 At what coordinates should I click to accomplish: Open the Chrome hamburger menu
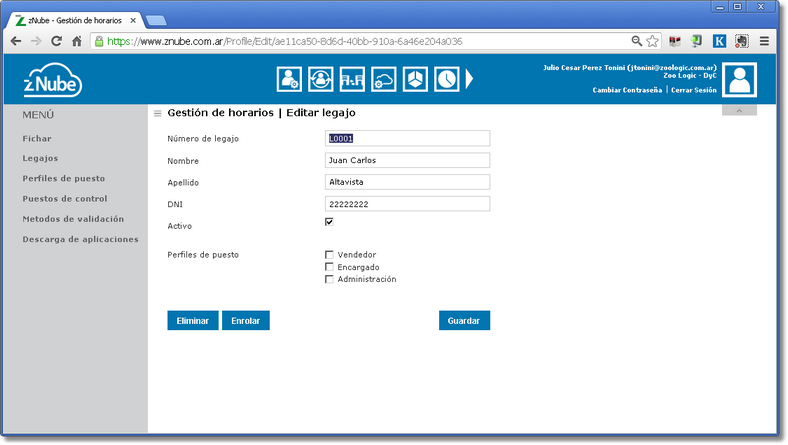click(764, 41)
